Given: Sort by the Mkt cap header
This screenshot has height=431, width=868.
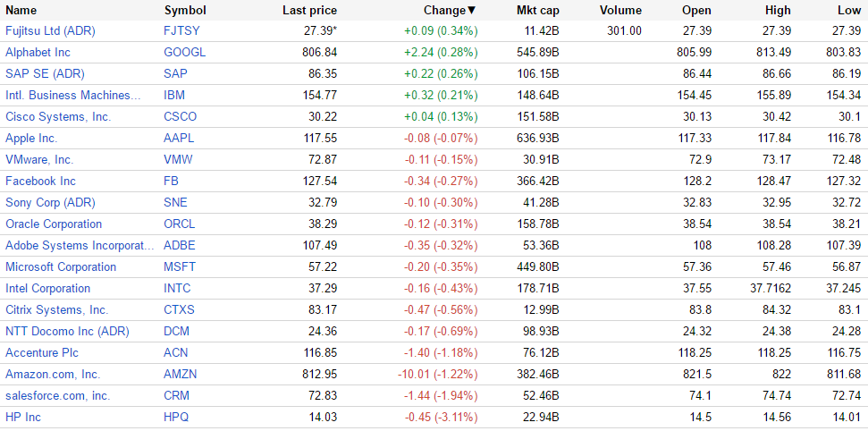Looking at the screenshot, I should pyautogui.click(x=538, y=10).
